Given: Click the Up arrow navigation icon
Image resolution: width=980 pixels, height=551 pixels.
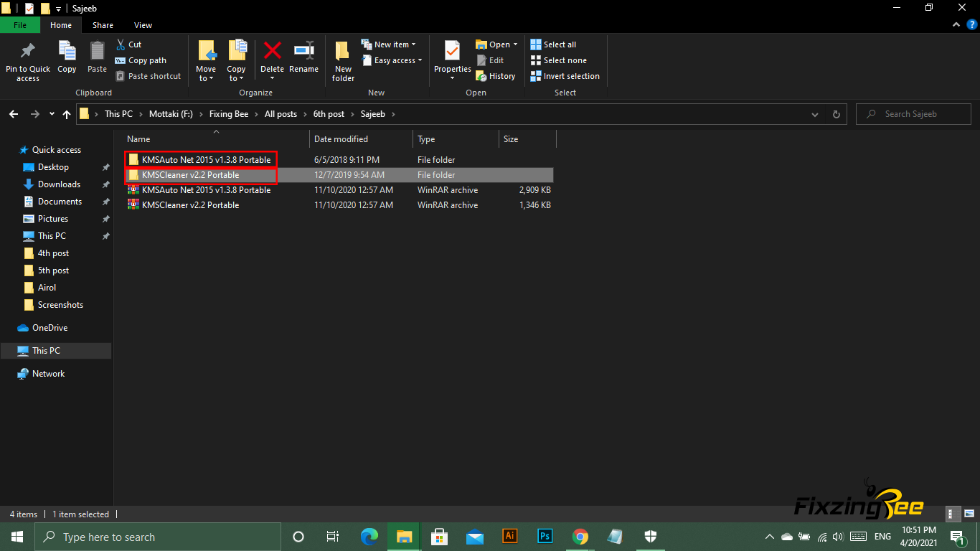Looking at the screenshot, I should tap(67, 114).
